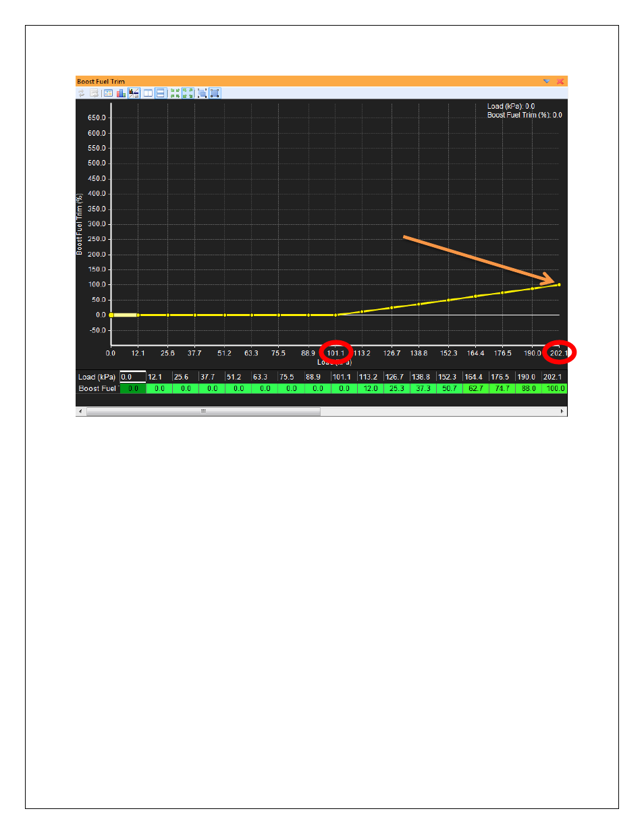Select the graph point at Load 25.6
The height and width of the screenshot is (834, 644).
click(x=168, y=315)
